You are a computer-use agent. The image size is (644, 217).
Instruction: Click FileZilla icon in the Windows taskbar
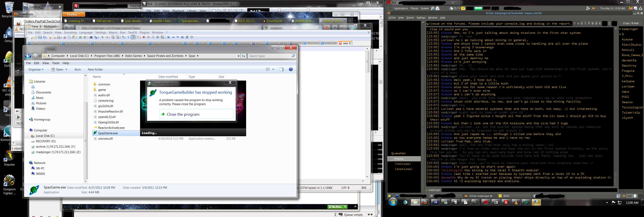(506, 203)
